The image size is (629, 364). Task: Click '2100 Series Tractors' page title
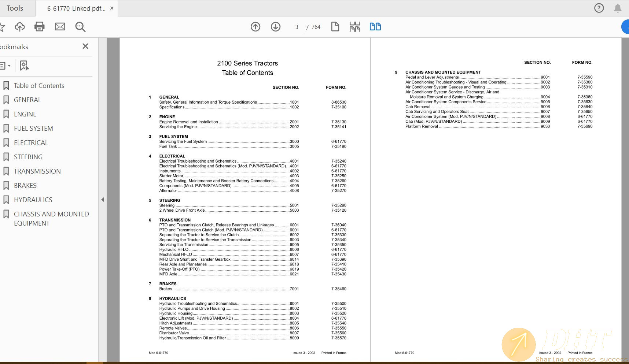coord(247,63)
